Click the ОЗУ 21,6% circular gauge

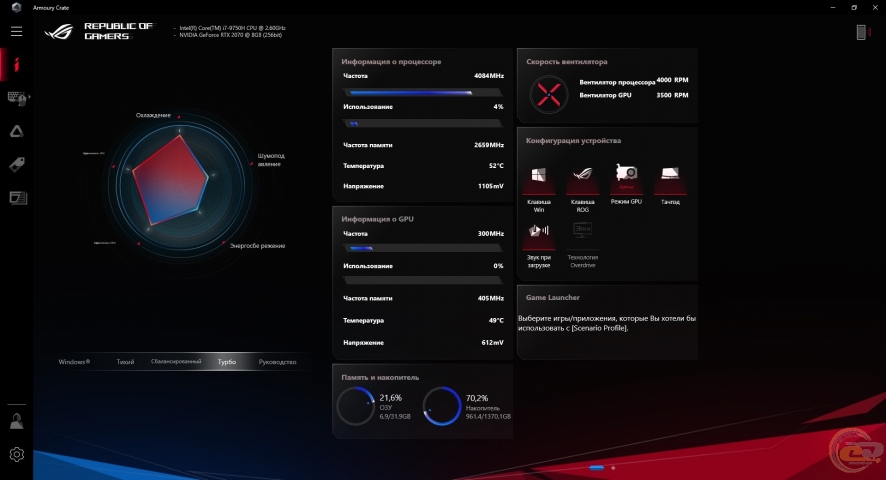(x=355, y=406)
